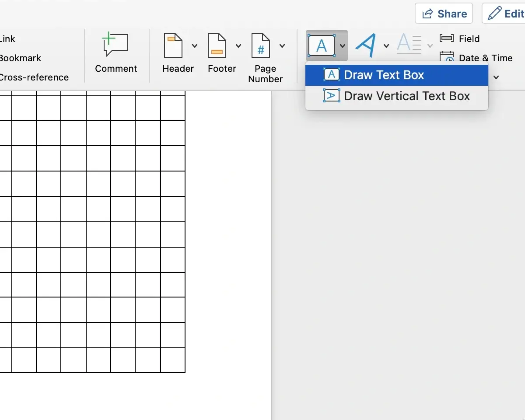This screenshot has width=525, height=420.
Task: Insert Date & Time
Action: tap(477, 58)
